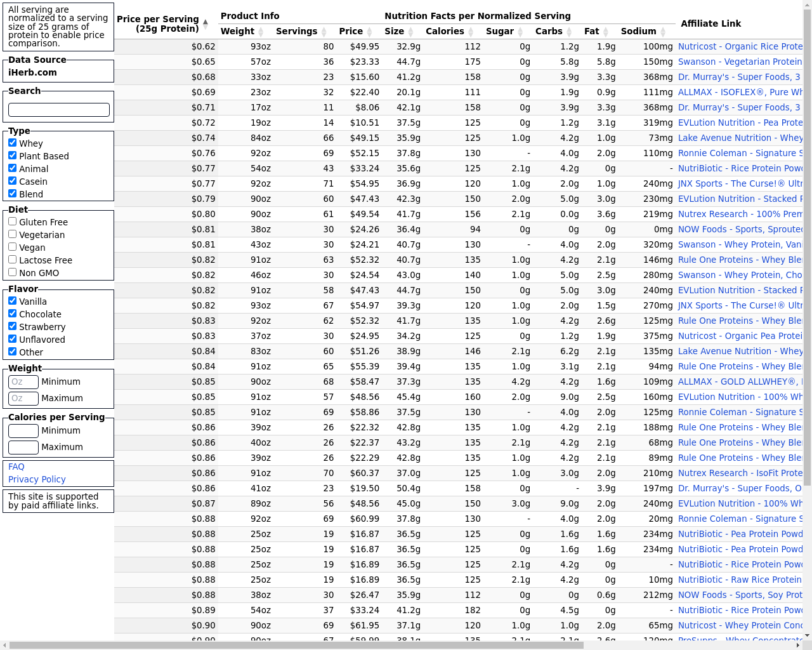The width and height of the screenshot is (812, 650).
Task: Enable the Non GMO filter
Action: 12,272
